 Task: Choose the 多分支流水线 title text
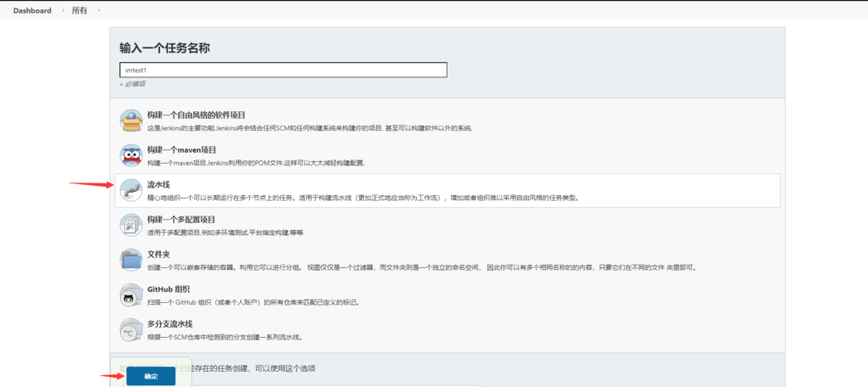tap(170, 323)
